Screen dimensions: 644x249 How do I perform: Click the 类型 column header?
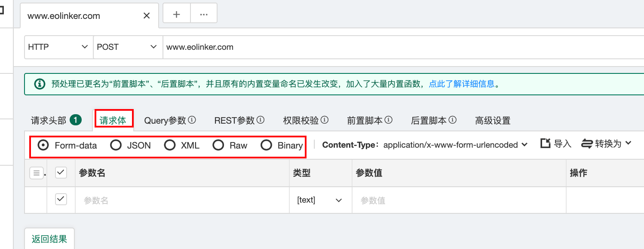pyautogui.click(x=302, y=173)
